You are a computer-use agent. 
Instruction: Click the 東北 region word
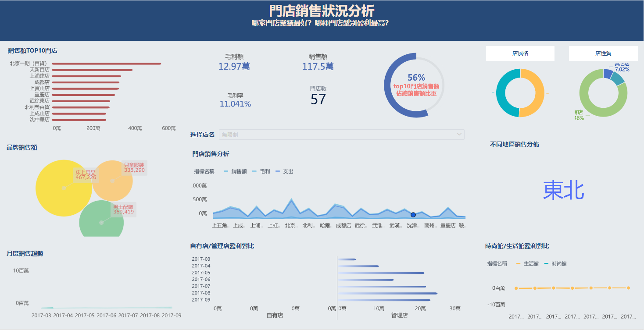pos(563,191)
